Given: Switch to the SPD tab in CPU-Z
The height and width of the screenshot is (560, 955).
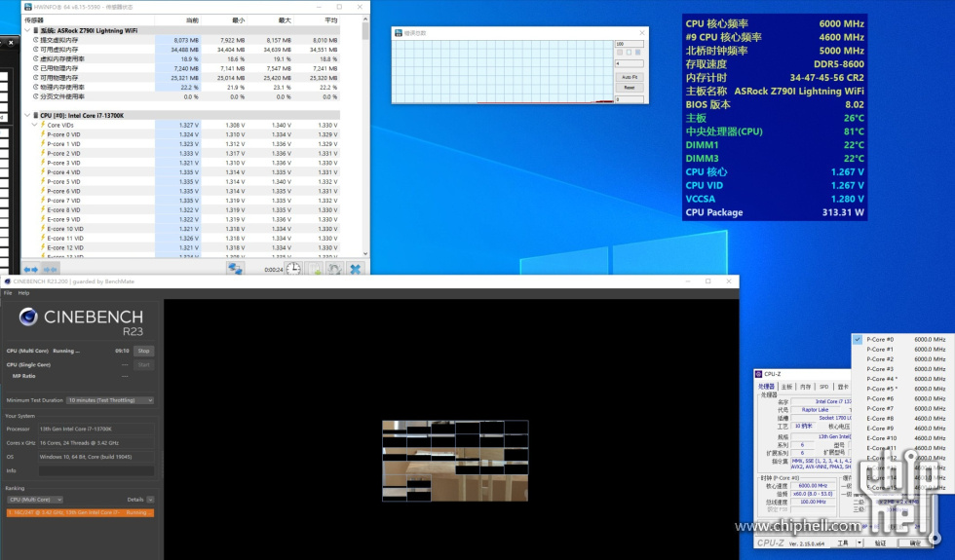Looking at the screenshot, I should 823,387.
